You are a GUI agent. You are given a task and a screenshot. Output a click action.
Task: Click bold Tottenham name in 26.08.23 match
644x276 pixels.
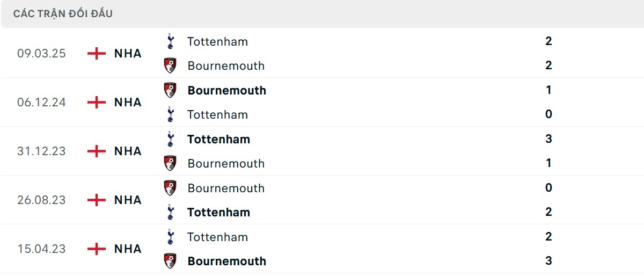(x=218, y=212)
